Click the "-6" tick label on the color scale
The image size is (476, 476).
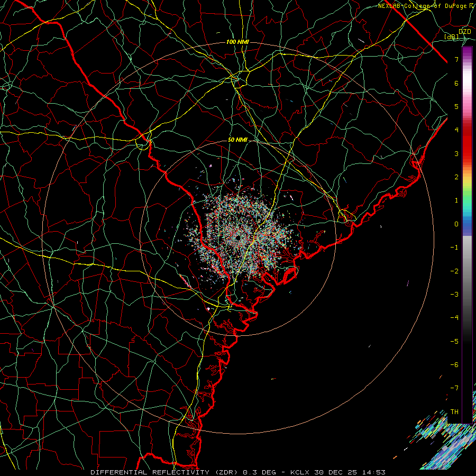coord(454,365)
